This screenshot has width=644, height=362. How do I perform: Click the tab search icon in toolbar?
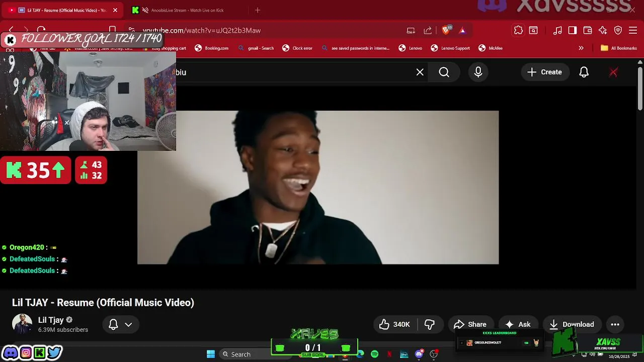click(x=533, y=31)
